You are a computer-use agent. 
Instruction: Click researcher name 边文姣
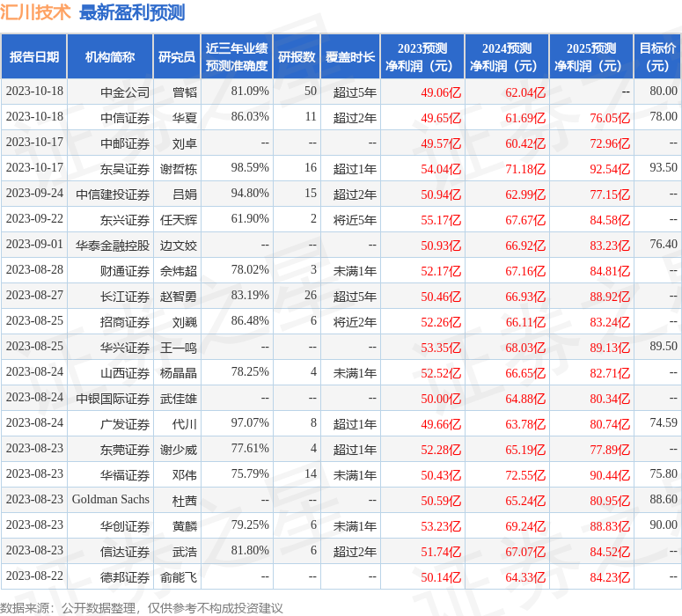click(x=179, y=246)
